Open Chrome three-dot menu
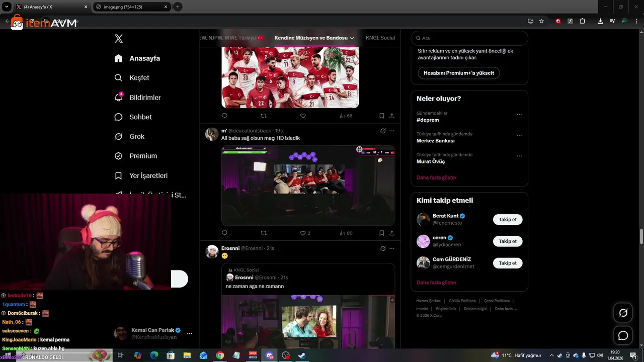 tap(637, 21)
